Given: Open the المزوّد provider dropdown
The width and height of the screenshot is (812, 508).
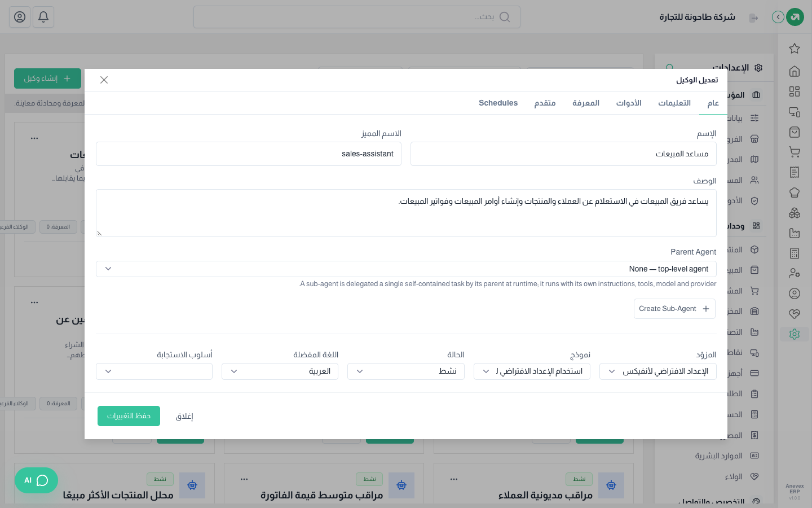Looking at the screenshot, I should pos(658,371).
